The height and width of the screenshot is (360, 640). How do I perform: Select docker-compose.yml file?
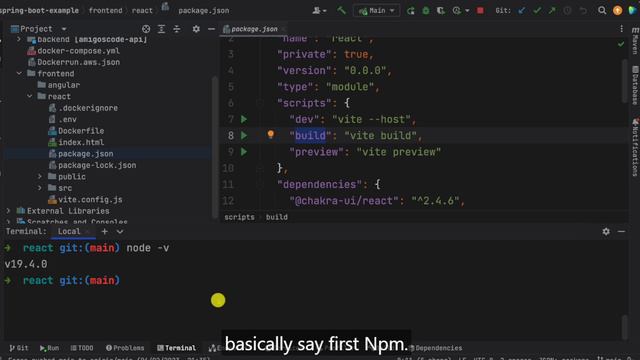click(x=73, y=51)
